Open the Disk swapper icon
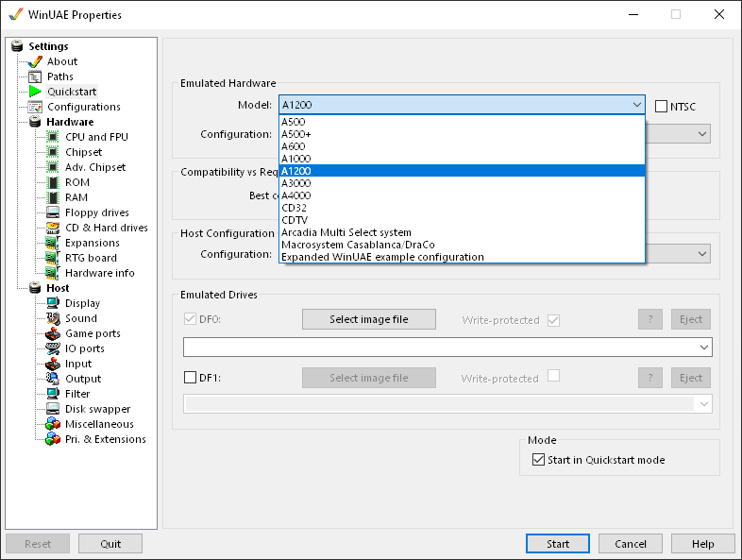Image resolution: width=742 pixels, height=560 pixels. click(x=53, y=409)
